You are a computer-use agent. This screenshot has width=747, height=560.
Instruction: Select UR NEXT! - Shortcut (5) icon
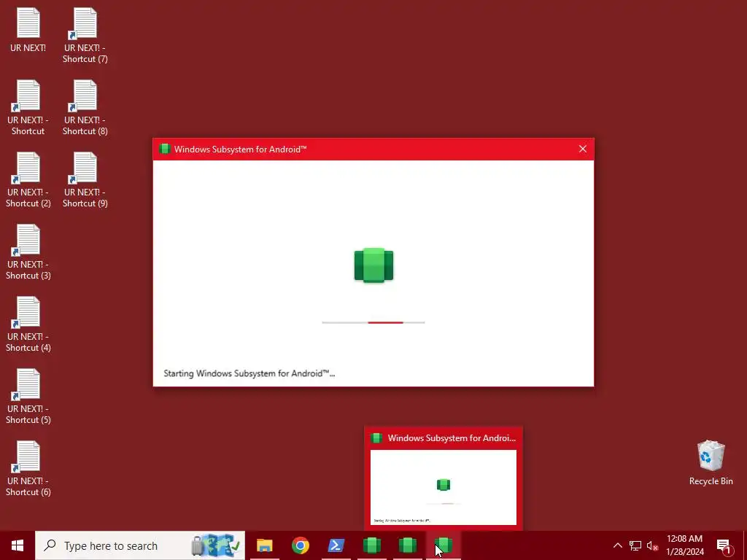(x=28, y=396)
